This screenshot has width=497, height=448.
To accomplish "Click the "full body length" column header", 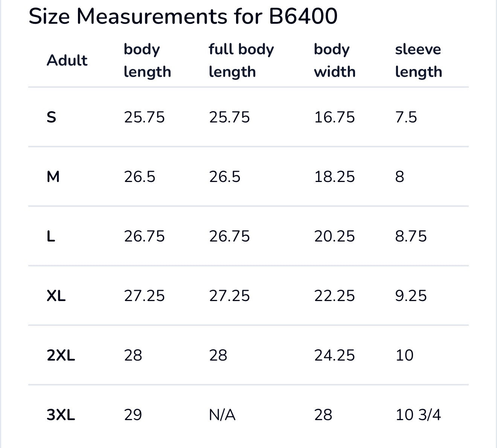I will pyautogui.click(x=241, y=60).
